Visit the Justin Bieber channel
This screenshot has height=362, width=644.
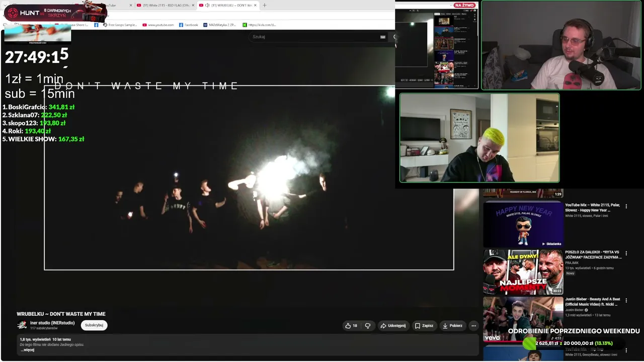[x=575, y=310]
